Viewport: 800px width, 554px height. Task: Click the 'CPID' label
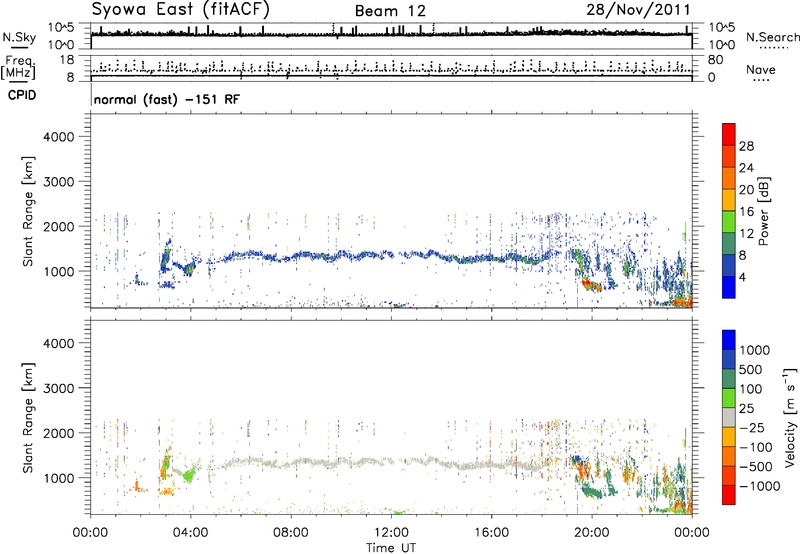[x=22, y=95]
